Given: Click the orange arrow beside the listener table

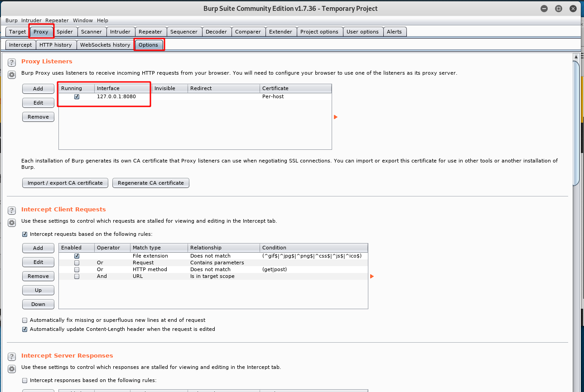Looking at the screenshot, I should [335, 117].
